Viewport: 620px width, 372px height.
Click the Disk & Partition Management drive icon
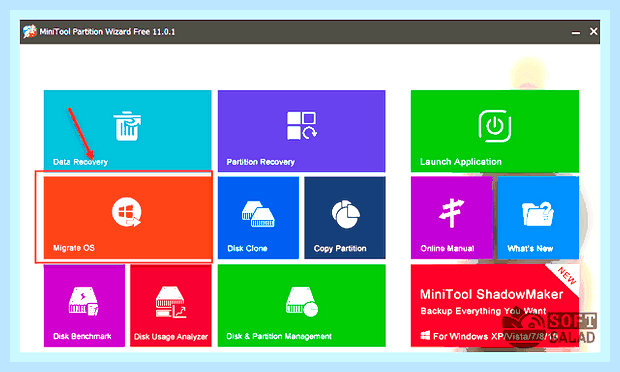tap(302, 302)
